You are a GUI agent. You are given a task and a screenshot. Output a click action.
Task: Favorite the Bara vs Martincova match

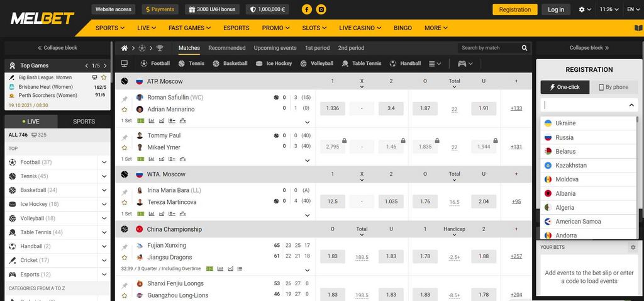click(125, 202)
